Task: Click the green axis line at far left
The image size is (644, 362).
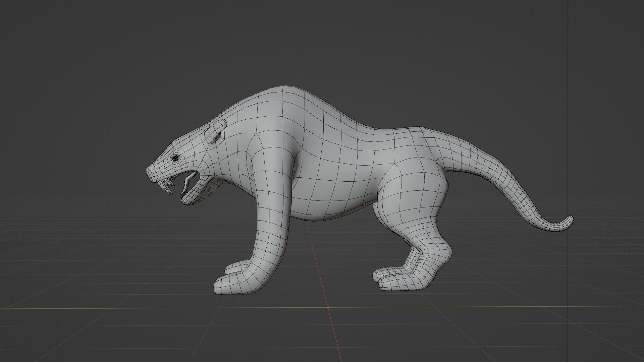Action: click(34, 309)
